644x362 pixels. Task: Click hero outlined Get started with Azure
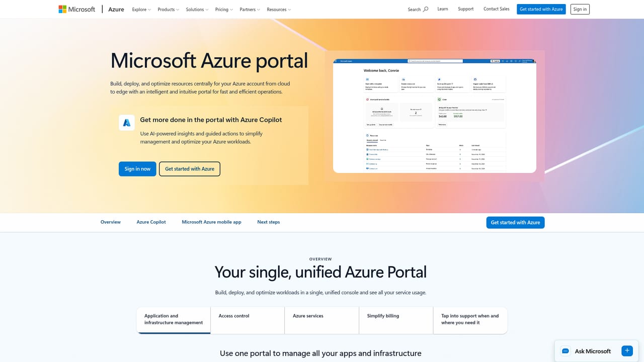(190, 169)
